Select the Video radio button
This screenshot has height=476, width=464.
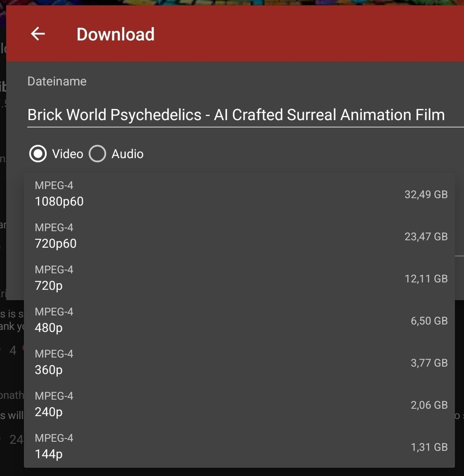(38, 154)
